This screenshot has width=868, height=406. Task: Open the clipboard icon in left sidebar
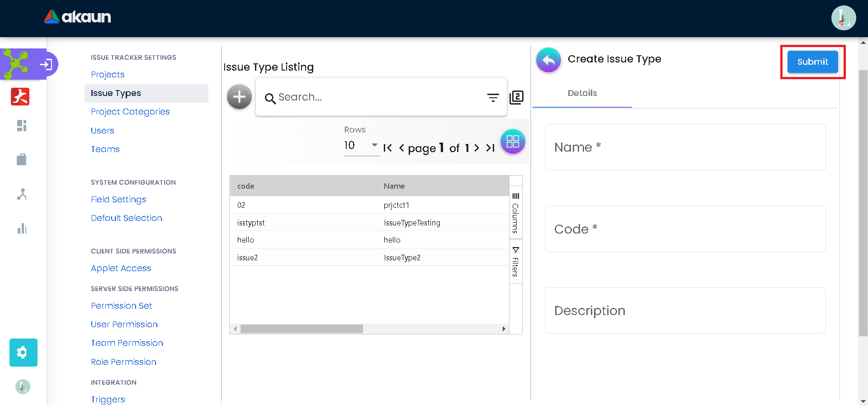point(22,159)
